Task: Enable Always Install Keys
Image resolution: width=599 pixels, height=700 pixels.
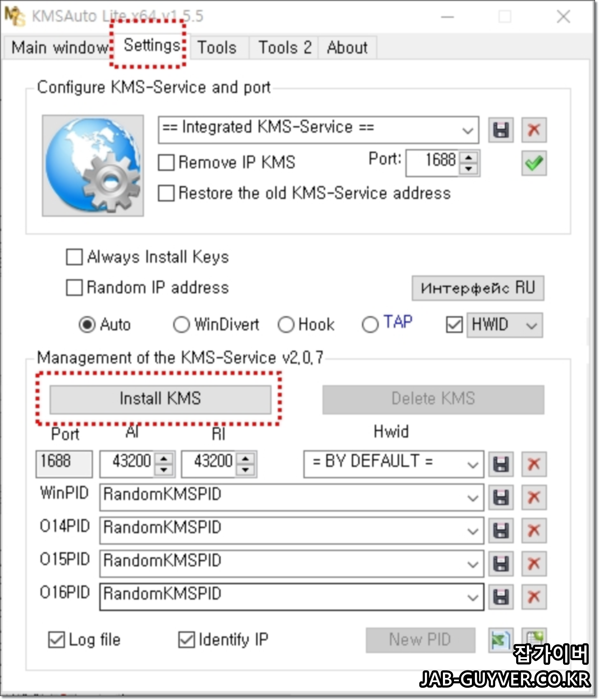Action: coord(74,257)
